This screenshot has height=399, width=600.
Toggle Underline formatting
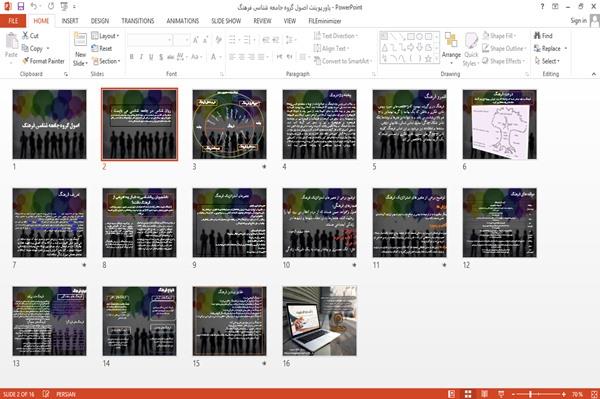pos(151,57)
